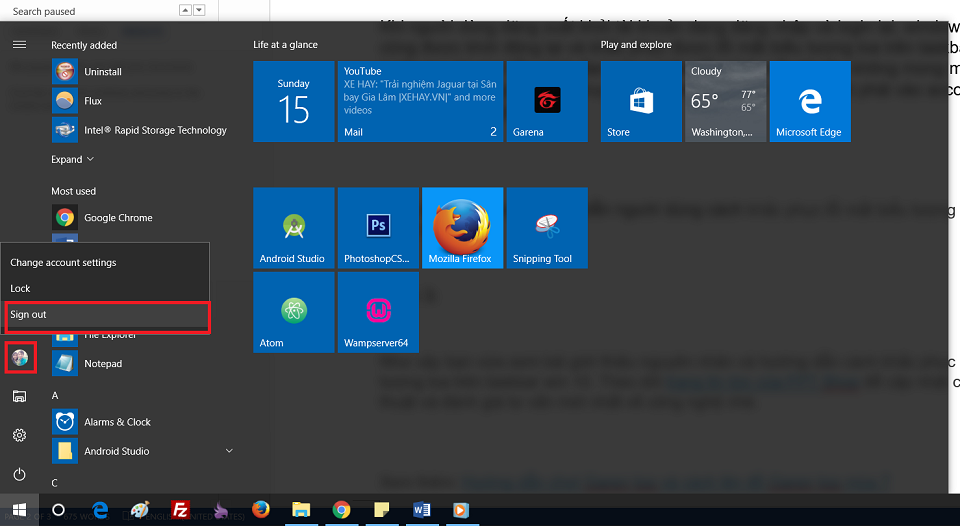Launch the Microsoft Edge tile
The height and width of the screenshot is (526, 960).
tap(810, 102)
